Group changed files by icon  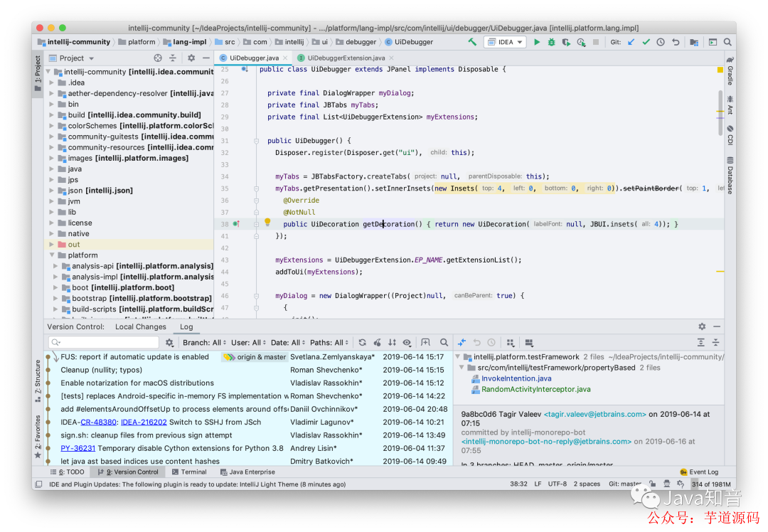[511, 342]
